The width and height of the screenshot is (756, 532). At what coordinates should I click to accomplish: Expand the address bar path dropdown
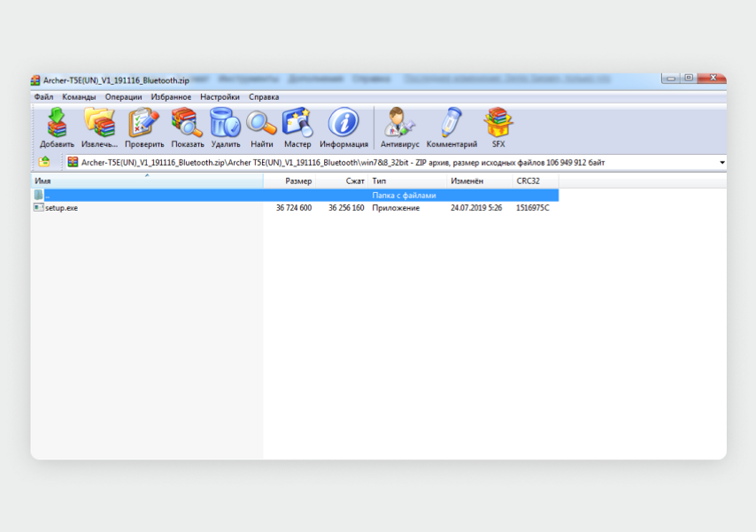(721, 163)
